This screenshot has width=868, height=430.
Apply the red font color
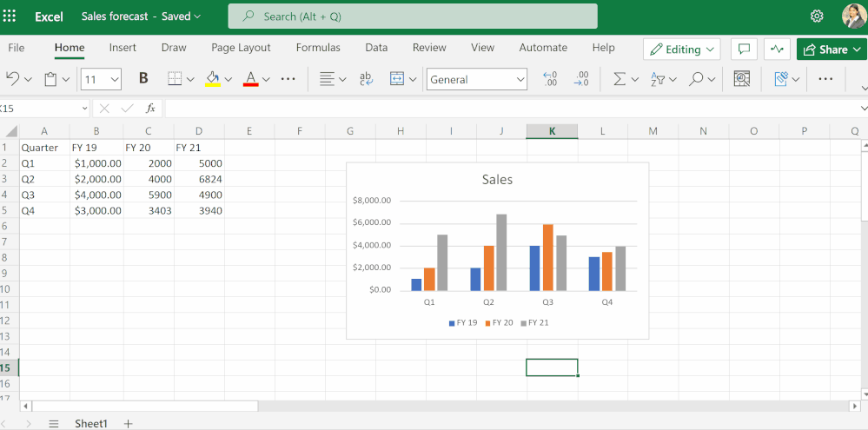(251, 79)
